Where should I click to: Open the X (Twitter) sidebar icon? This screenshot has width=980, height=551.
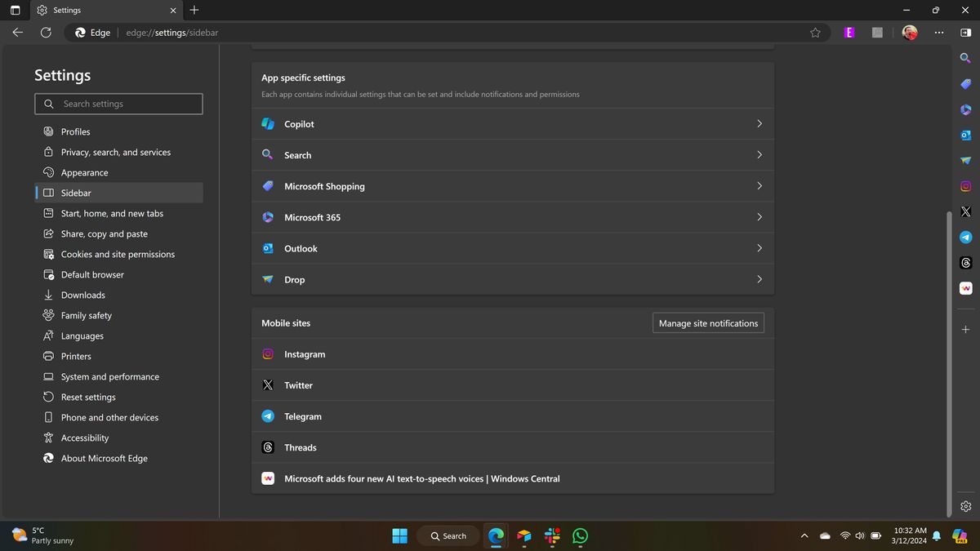coord(965,211)
